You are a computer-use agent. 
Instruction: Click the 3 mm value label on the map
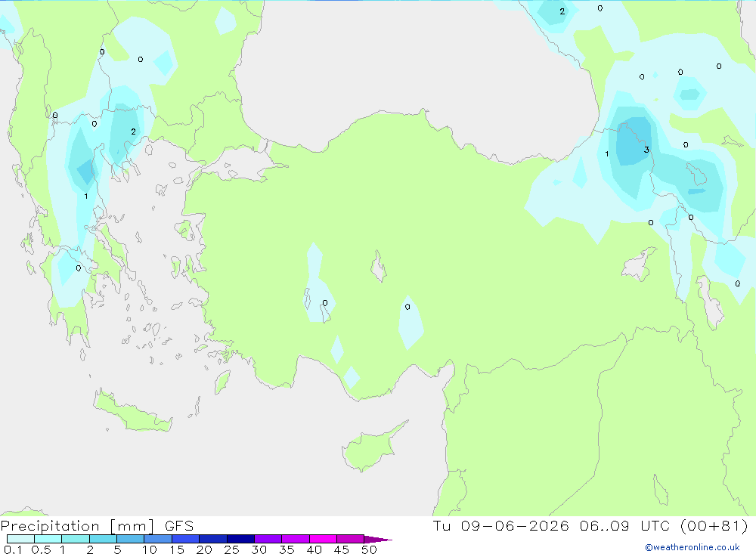(646, 150)
